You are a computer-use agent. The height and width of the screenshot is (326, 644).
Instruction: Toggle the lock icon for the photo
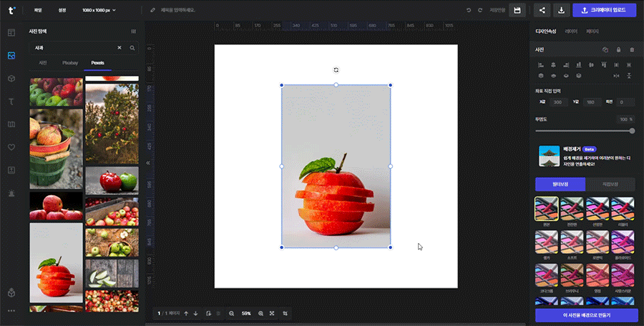point(618,50)
